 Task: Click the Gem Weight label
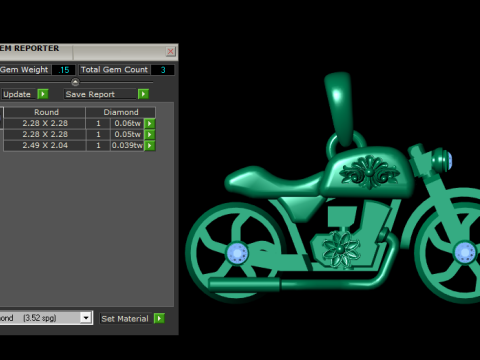point(25,70)
